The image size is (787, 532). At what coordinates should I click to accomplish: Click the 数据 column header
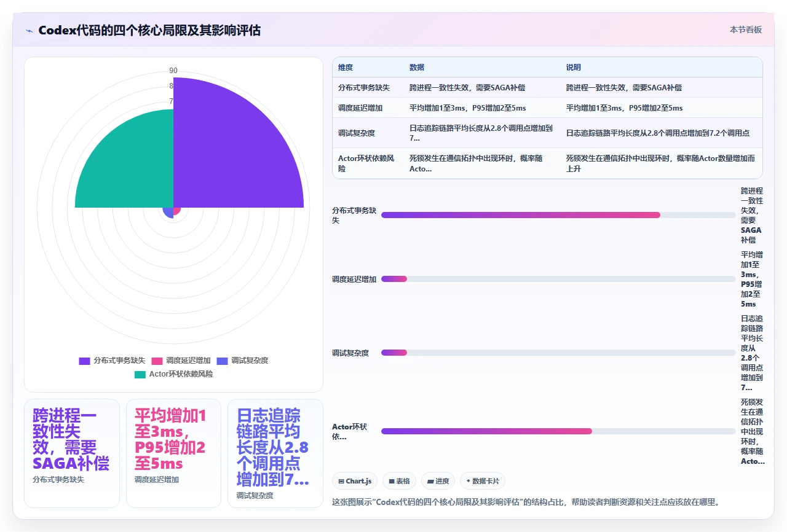(417, 68)
